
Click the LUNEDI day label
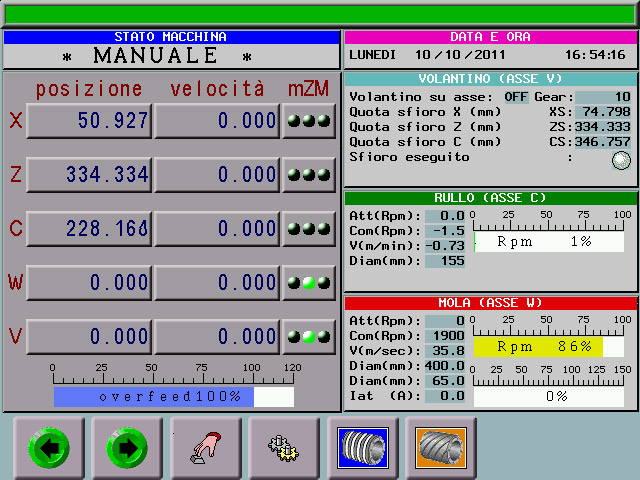pyautogui.click(x=372, y=55)
